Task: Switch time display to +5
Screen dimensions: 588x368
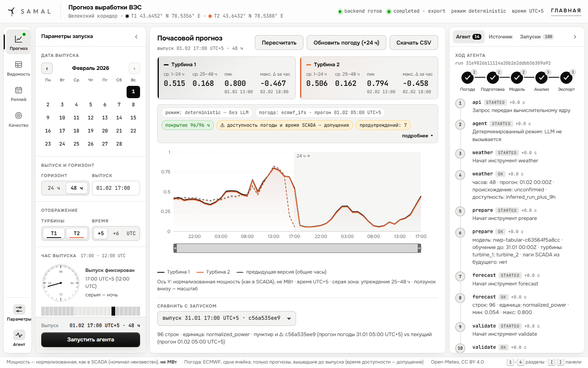Action: pos(101,233)
